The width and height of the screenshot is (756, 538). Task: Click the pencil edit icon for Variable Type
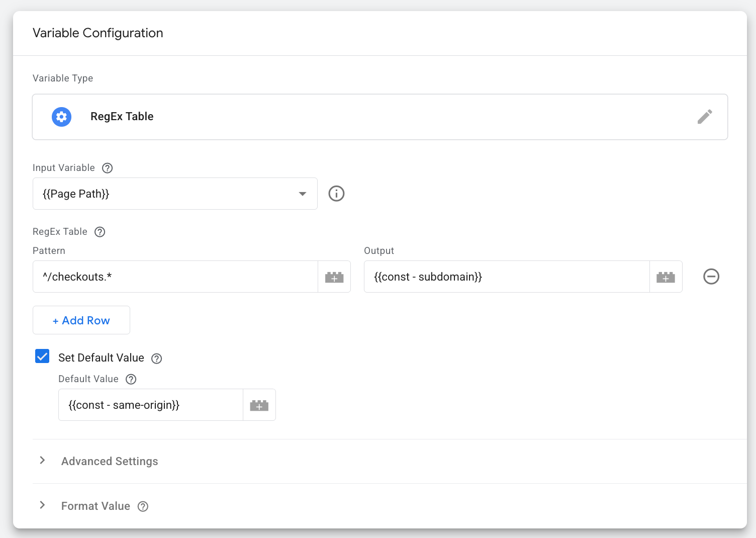(705, 117)
